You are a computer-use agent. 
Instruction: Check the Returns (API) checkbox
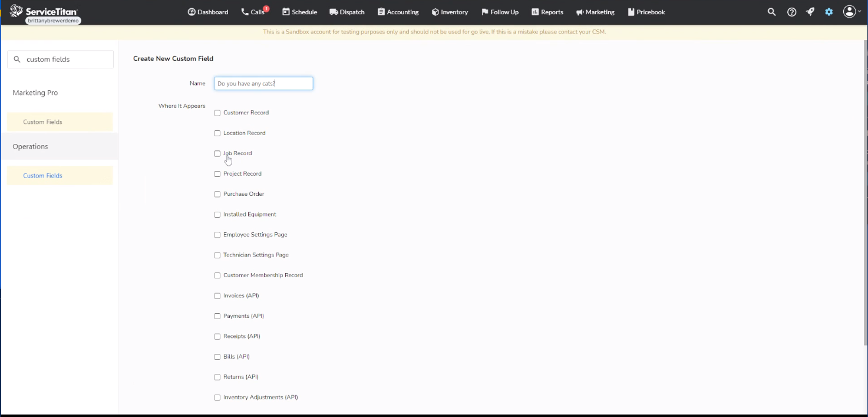coord(217,377)
